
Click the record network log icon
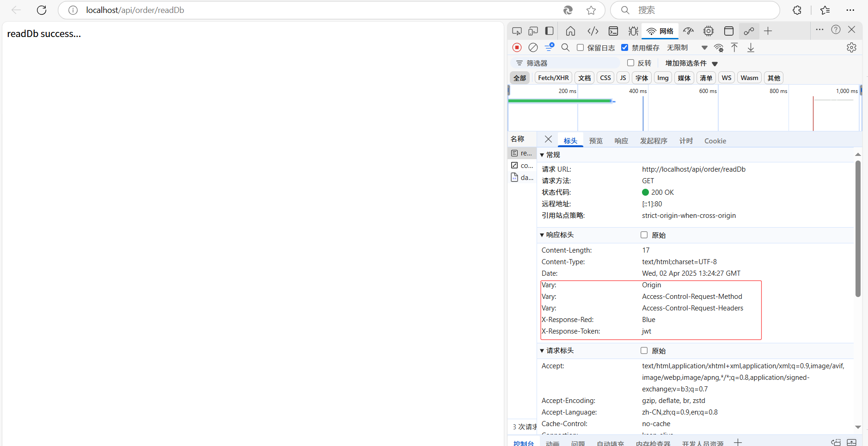tap(517, 48)
